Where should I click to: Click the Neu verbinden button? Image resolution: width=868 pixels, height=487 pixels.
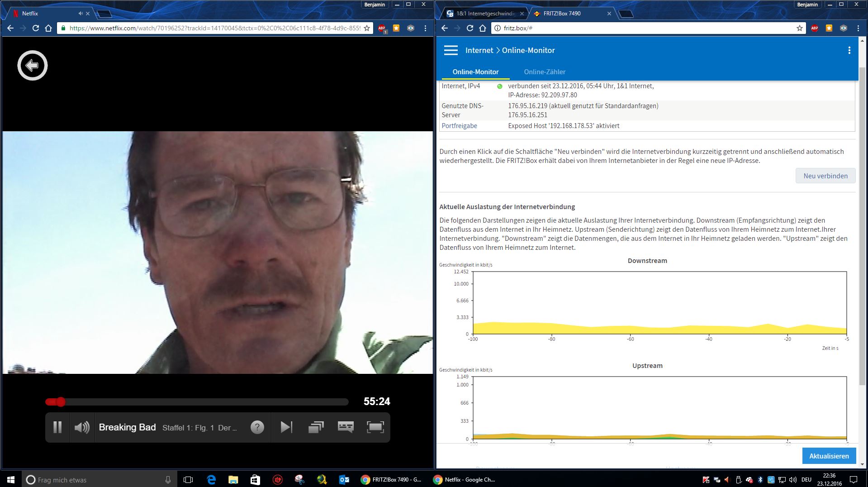pyautogui.click(x=825, y=176)
